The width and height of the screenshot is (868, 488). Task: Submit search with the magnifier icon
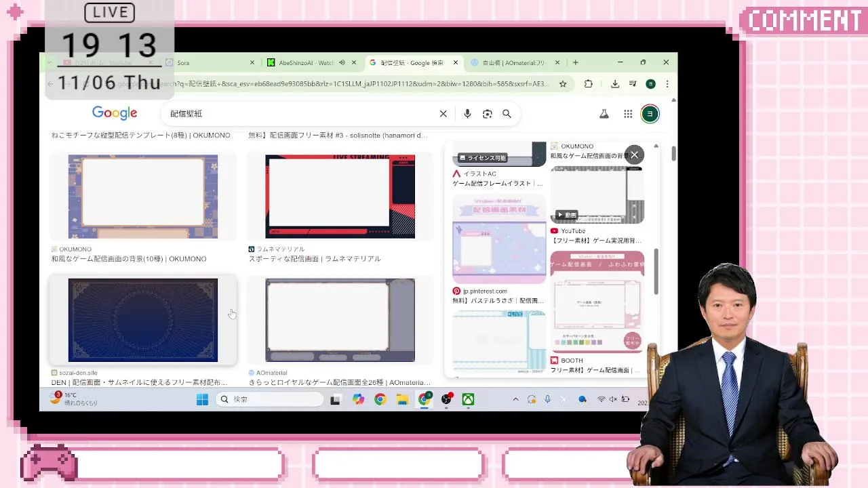[507, 114]
